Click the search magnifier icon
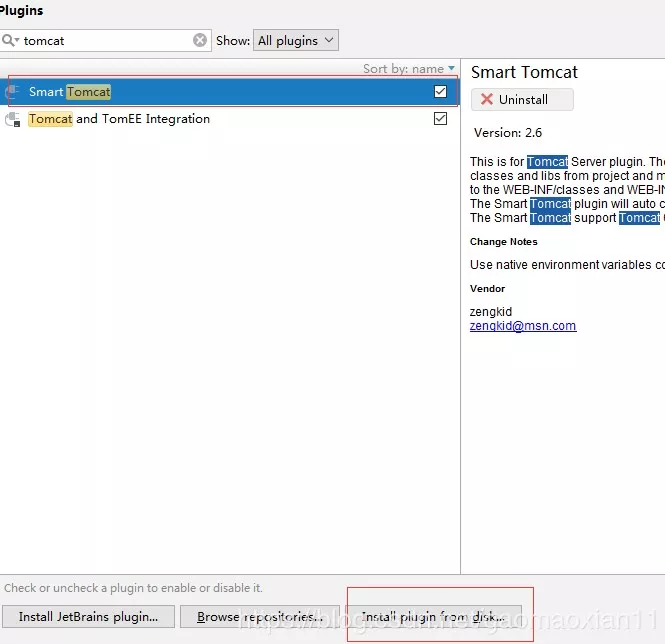The image size is (665, 644). [9, 40]
